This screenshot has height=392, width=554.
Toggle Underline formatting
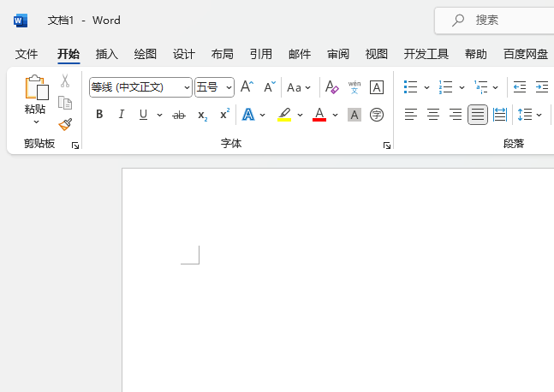click(144, 115)
